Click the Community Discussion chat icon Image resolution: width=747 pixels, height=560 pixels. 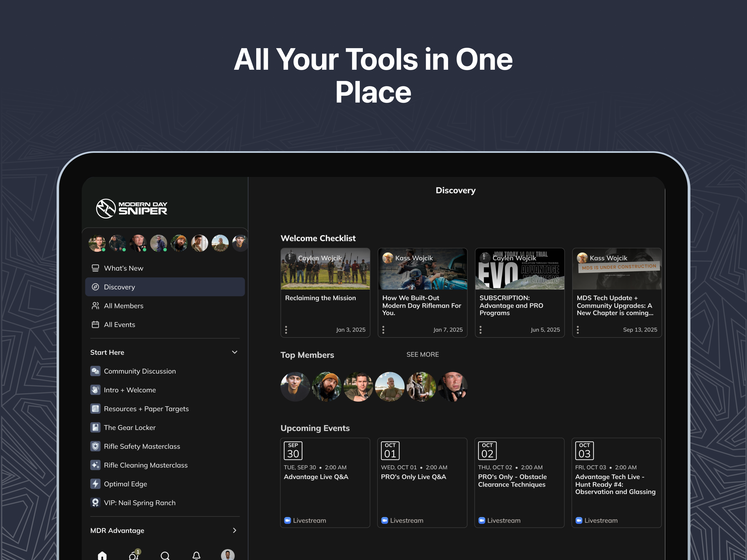pyautogui.click(x=96, y=371)
